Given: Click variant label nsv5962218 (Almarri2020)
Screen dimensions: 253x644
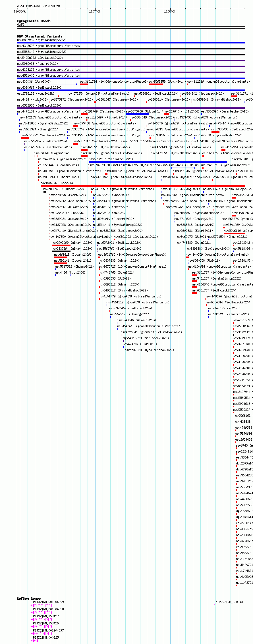Looking at the screenshot, I should 229,314.
